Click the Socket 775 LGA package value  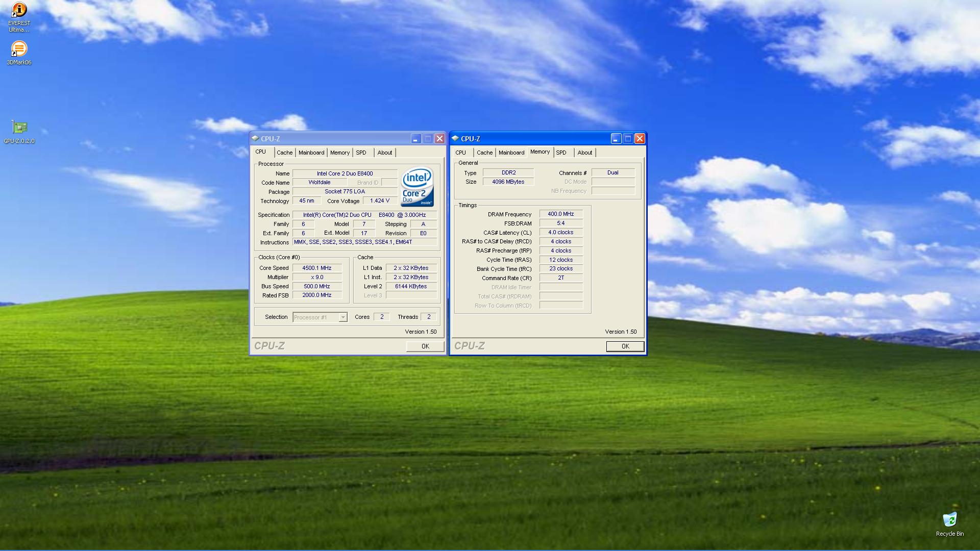point(345,192)
